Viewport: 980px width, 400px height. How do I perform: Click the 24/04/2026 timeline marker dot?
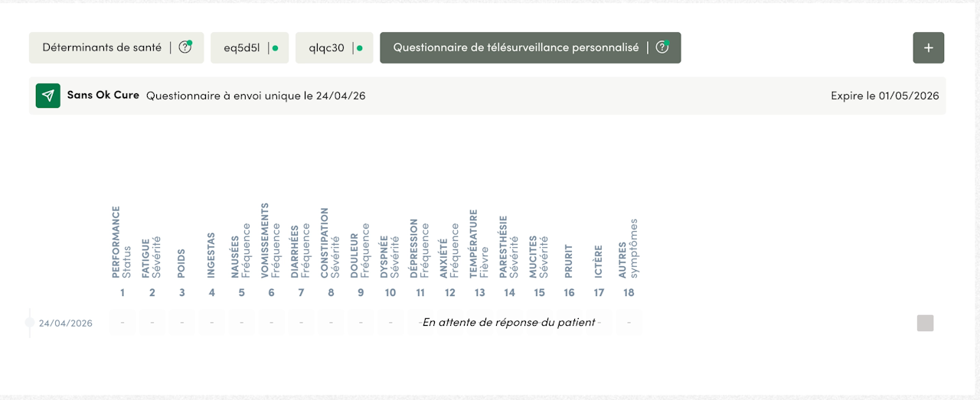[x=29, y=323]
